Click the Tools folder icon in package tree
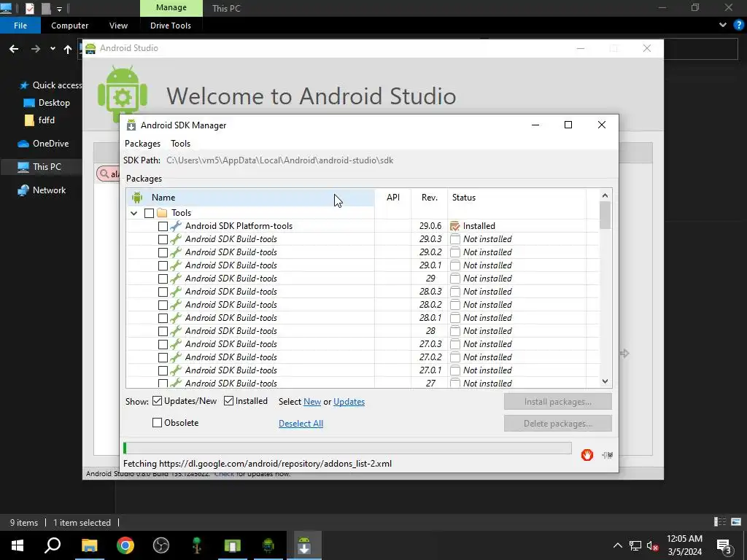Image resolution: width=747 pixels, height=560 pixels. [x=162, y=213]
